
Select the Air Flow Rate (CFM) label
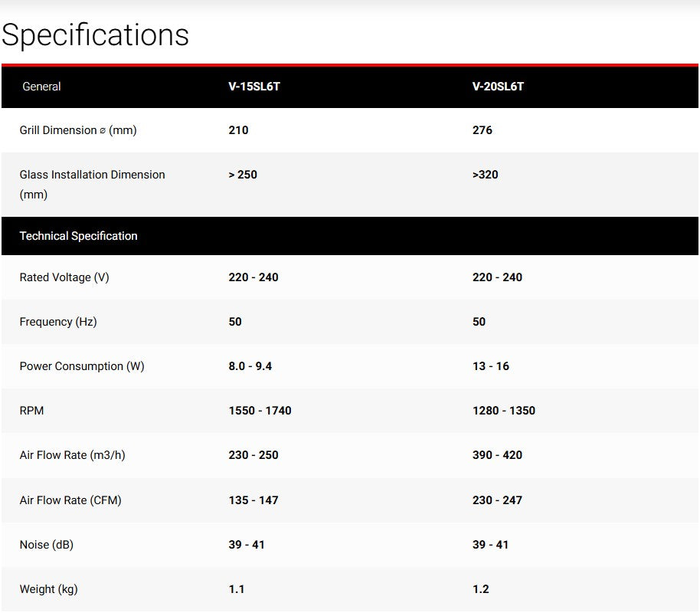tap(70, 500)
